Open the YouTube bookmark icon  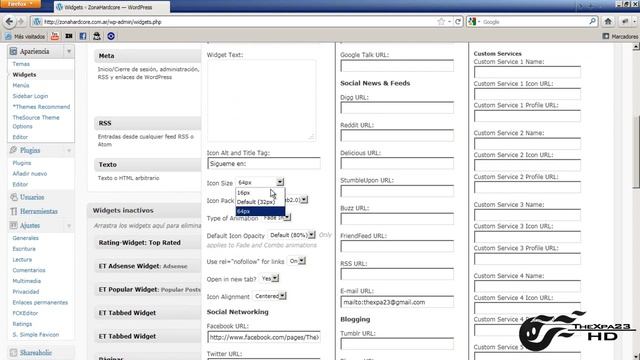55,36
